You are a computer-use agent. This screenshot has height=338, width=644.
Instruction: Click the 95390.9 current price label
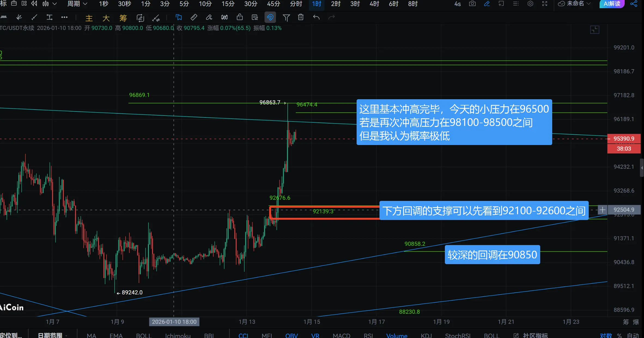[x=624, y=139]
